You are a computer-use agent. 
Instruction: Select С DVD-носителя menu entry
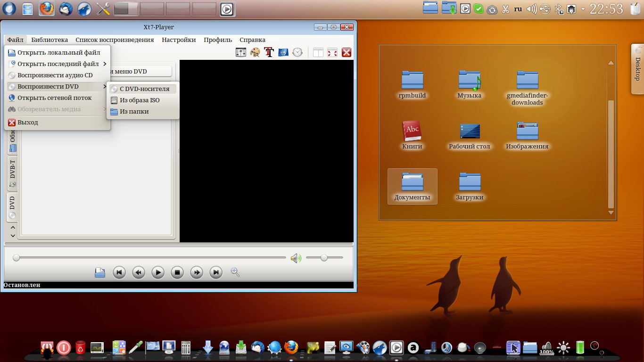click(144, 89)
